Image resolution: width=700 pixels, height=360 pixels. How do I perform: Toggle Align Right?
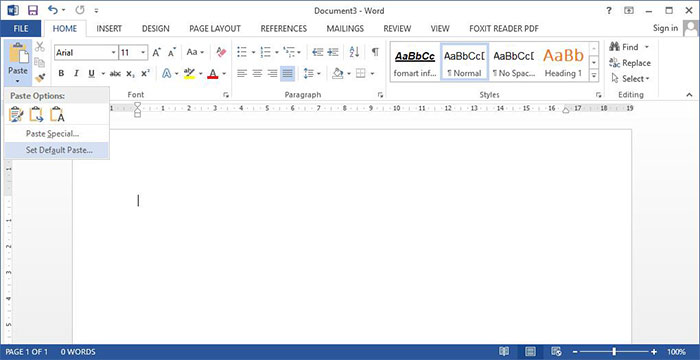point(272,73)
